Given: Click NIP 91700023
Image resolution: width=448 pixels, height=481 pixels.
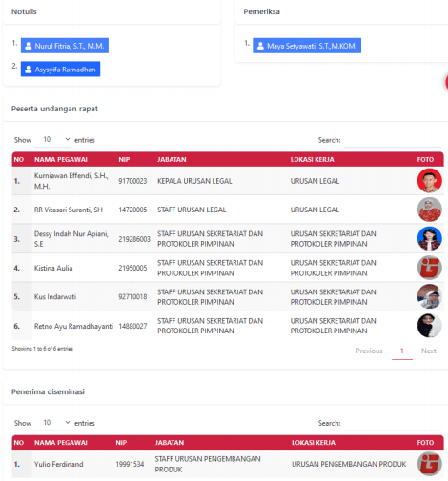Looking at the screenshot, I should coord(132,181).
